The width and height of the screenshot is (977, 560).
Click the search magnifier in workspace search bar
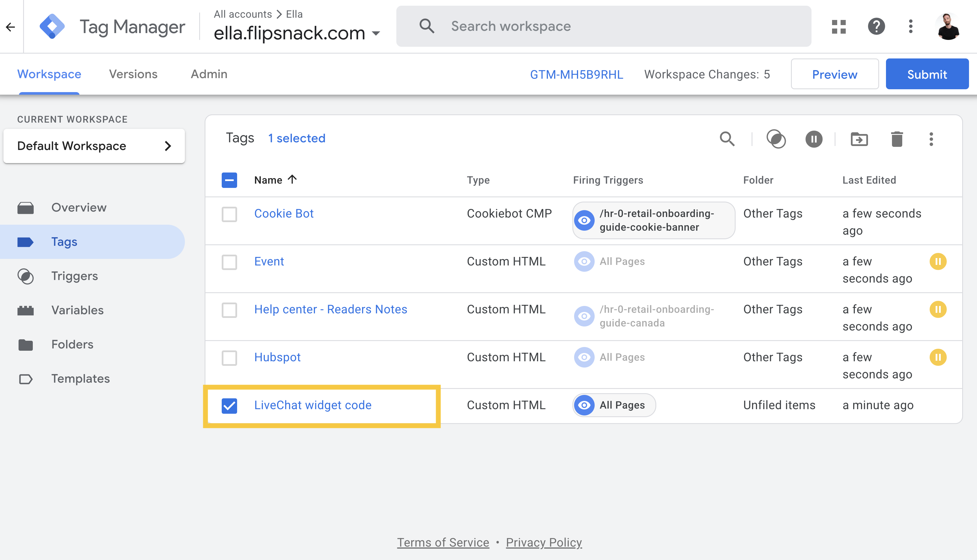[x=427, y=26]
